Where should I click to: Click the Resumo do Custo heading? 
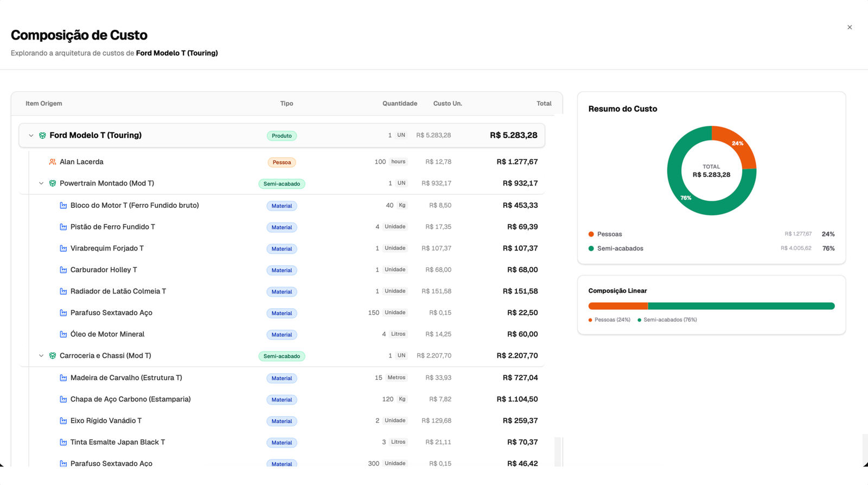click(623, 109)
